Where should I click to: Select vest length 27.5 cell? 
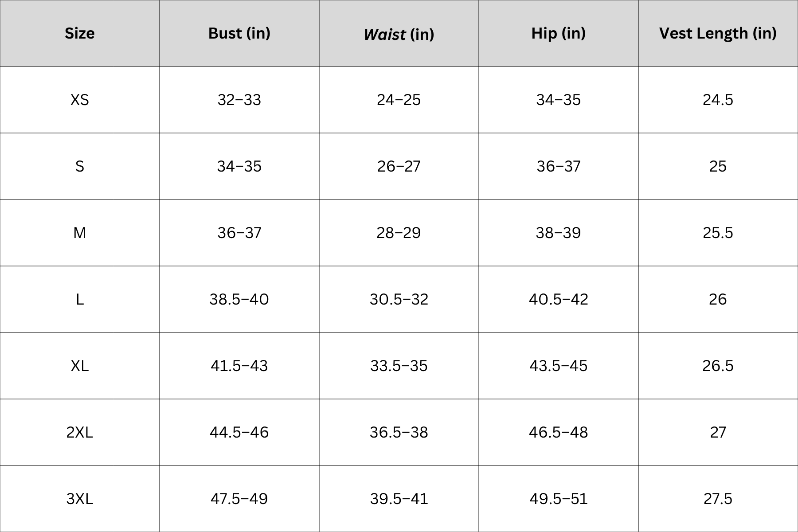tap(718, 499)
